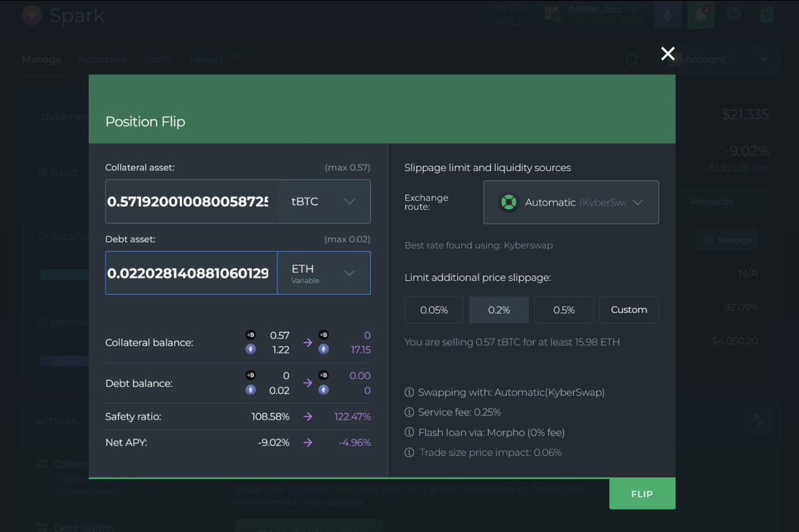Click info icon beside Swapping with Automatic
799x532 pixels.
(x=409, y=392)
